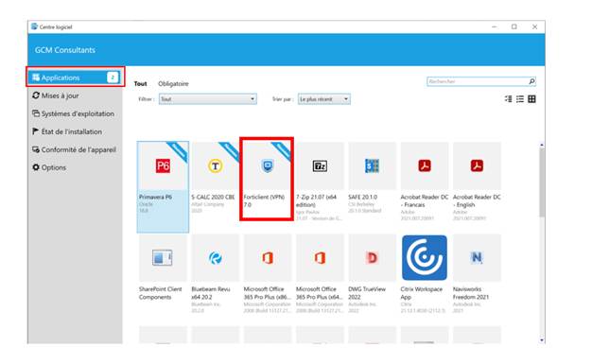Expand the Trier par dropdown

pos(324,99)
